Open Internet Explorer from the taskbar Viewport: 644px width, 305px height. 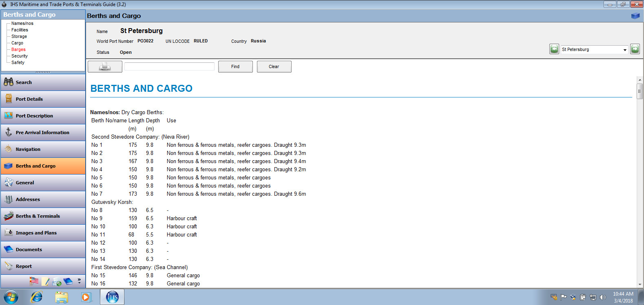pyautogui.click(x=37, y=297)
